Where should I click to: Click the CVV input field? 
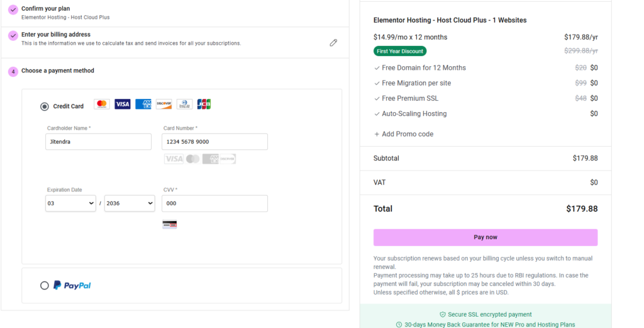[215, 203]
